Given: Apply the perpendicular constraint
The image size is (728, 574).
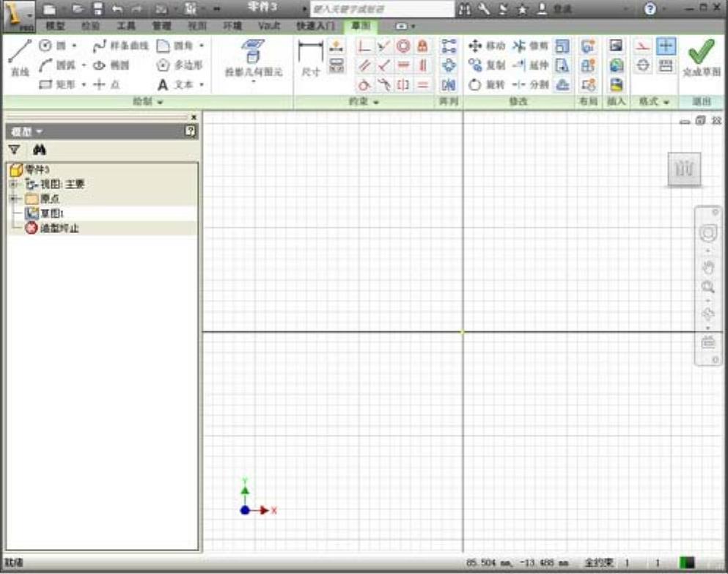Looking at the screenshot, I should [x=384, y=65].
